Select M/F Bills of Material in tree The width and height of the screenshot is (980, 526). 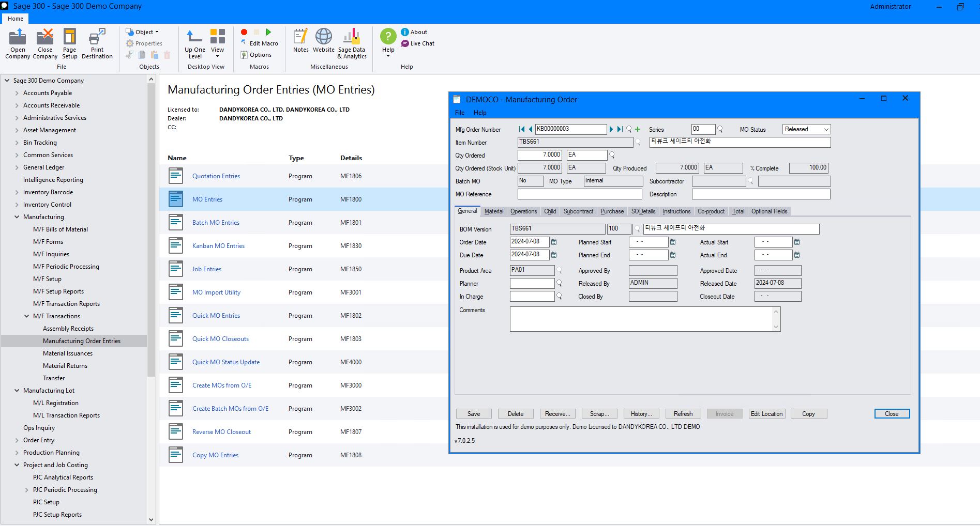pos(61,229)
